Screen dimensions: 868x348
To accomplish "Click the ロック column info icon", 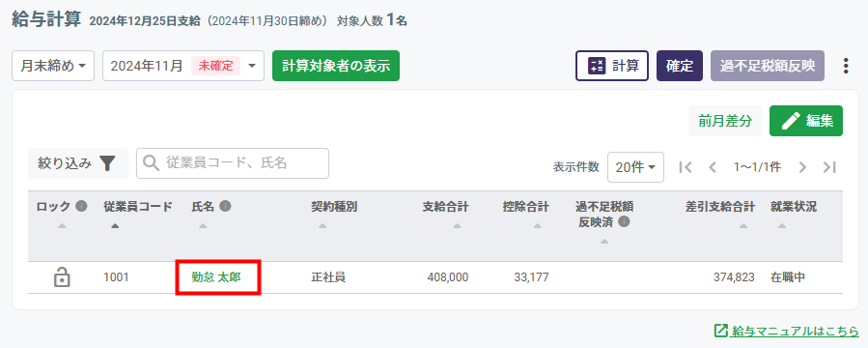I will 81,207.
